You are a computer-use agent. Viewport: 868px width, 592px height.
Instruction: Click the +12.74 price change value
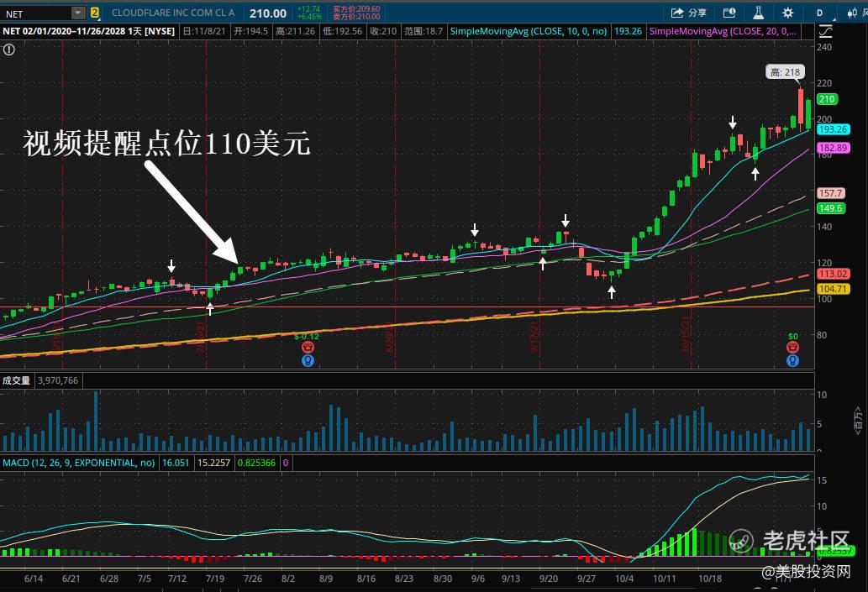point(309,9)
